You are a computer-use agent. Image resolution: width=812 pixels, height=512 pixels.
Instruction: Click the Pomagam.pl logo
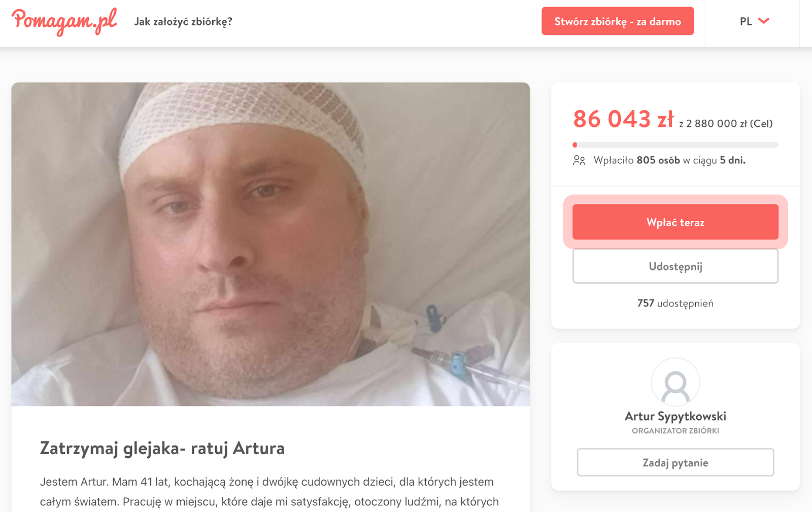pos(64,22)
